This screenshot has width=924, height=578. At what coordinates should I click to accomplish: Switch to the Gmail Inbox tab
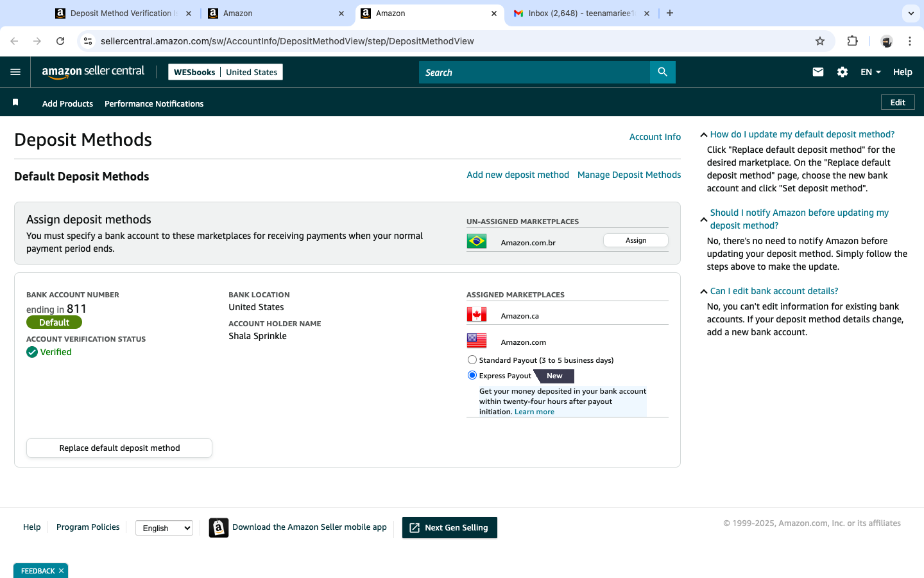581,13
